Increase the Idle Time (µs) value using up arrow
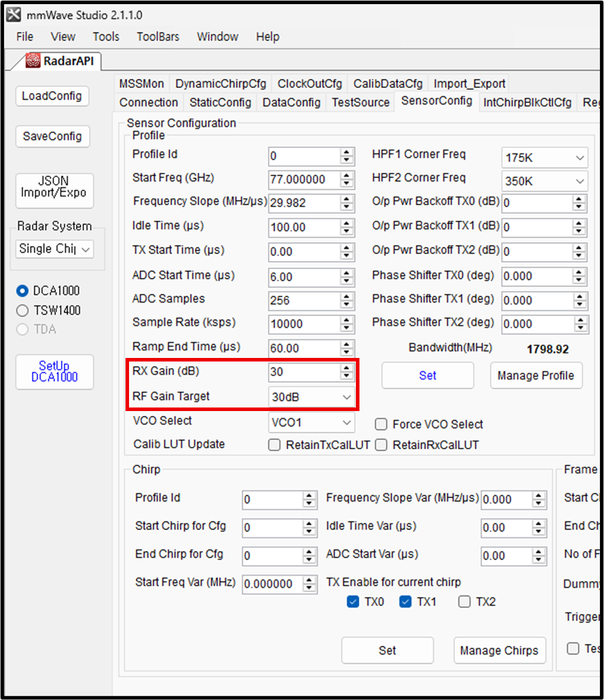The height and width of the screenshot is (700, 604). point(346,224)
